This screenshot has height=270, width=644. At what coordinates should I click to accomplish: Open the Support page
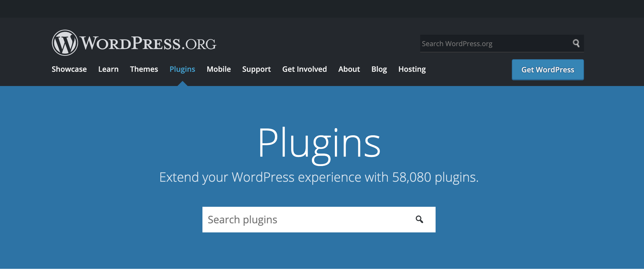[256, 69]
